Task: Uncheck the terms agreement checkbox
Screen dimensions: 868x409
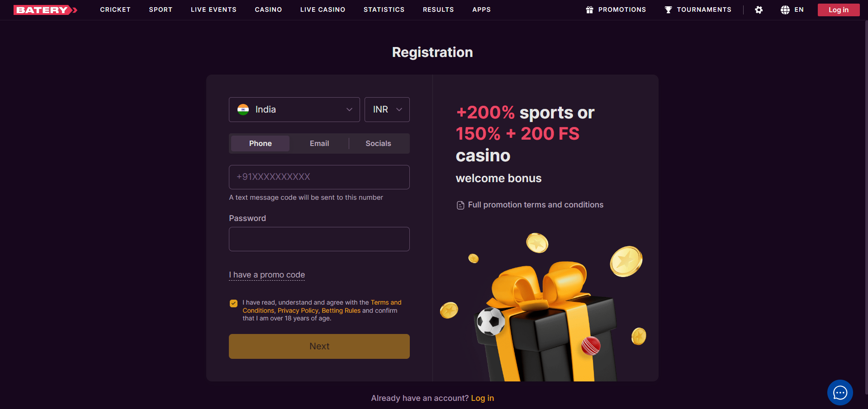Action: click(x=233, y=303)
